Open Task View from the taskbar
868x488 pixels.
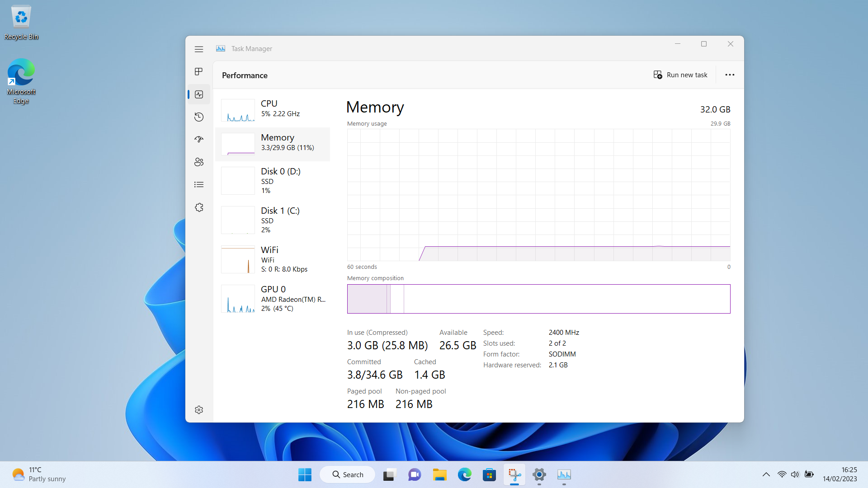click(x=389, y=475)
